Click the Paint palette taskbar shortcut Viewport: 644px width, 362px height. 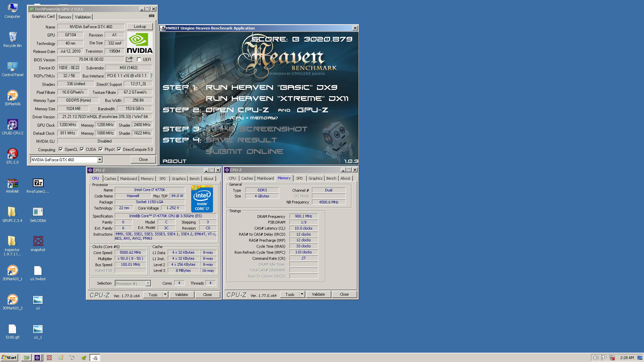click(60, 358)
